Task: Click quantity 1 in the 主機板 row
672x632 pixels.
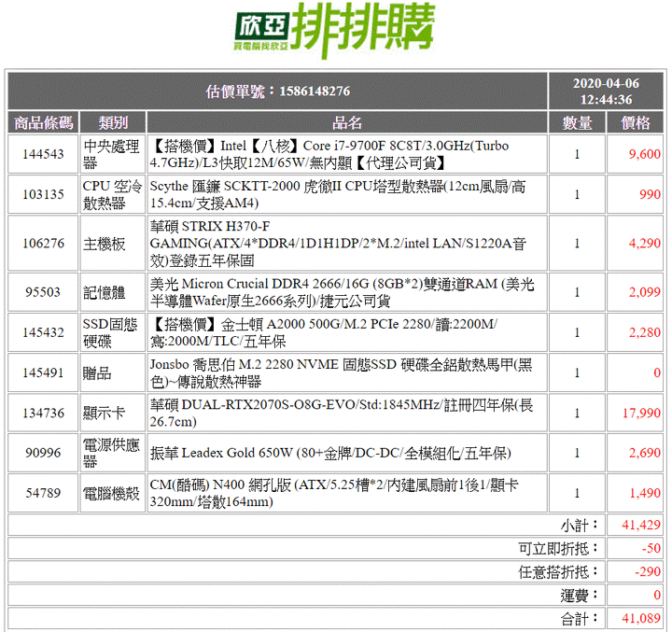Action: (x=577, y=243)
